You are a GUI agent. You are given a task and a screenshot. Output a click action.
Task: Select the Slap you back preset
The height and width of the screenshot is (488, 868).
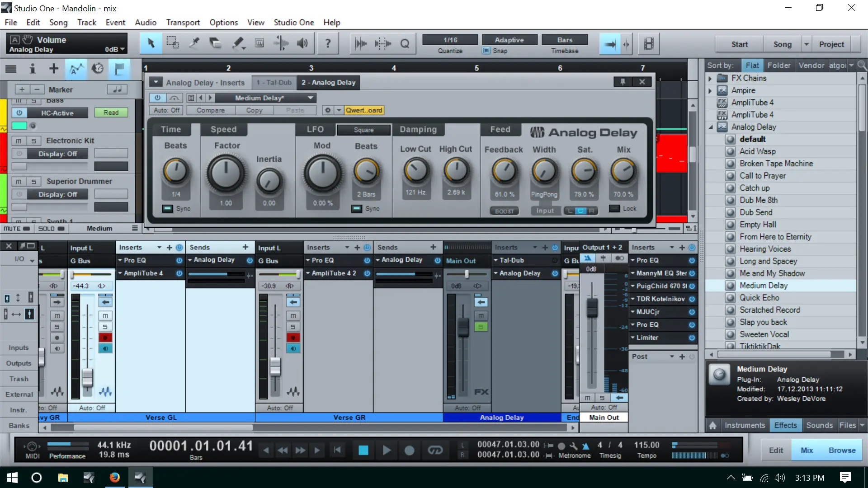[763, 322]
